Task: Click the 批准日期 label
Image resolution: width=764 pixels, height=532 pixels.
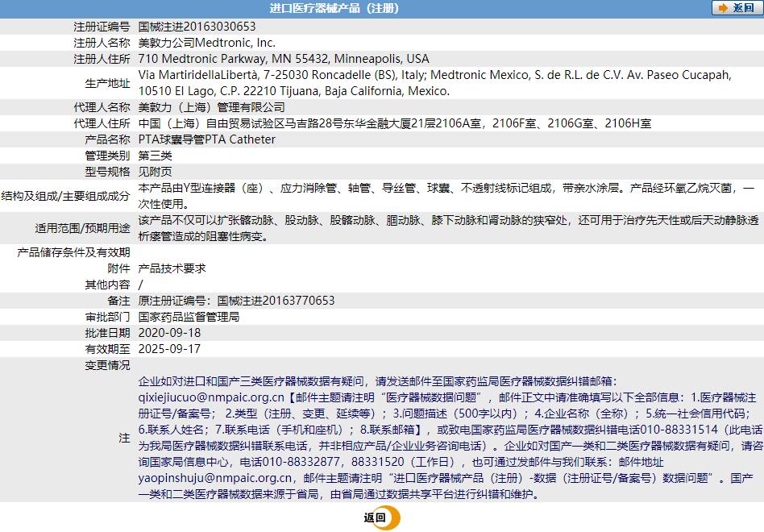Action: coord(108,333)
